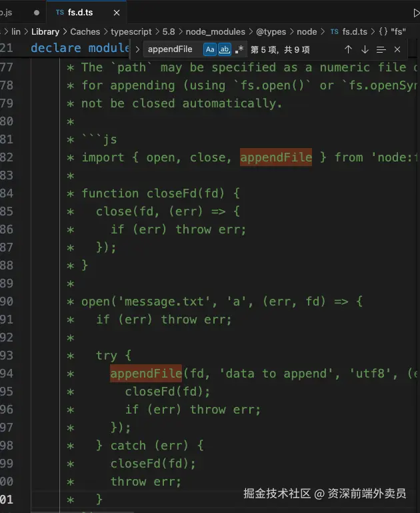The height and width of the screenshot is (513, 420).
Task: Click 'declare module' sticky scroll line
Action: (81, 48)
